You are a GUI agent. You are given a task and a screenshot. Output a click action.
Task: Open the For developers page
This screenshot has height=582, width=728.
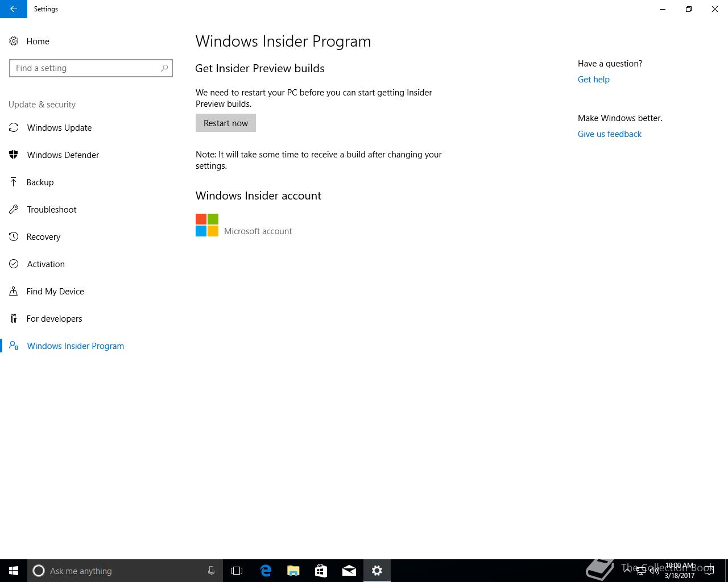[54, 318]
